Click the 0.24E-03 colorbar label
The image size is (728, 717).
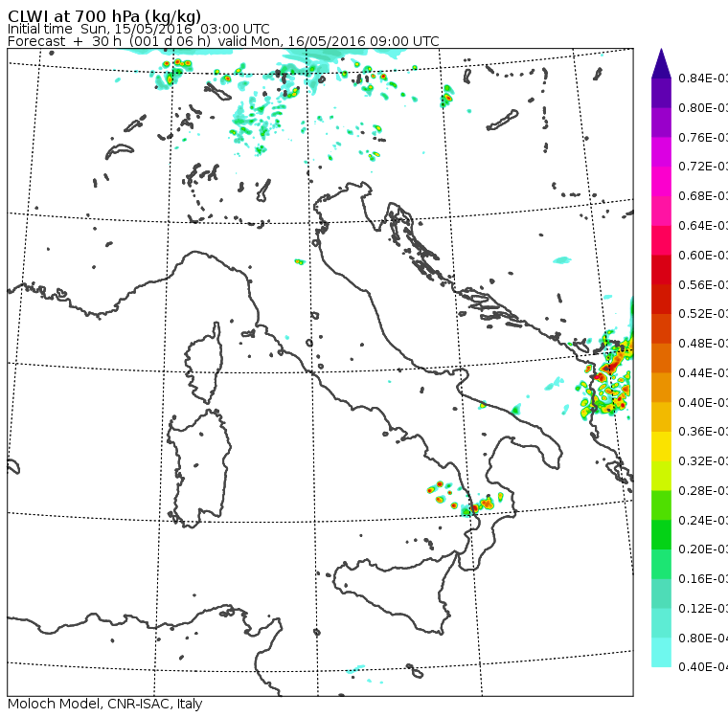pyautogui.click(x=702, y=520)
